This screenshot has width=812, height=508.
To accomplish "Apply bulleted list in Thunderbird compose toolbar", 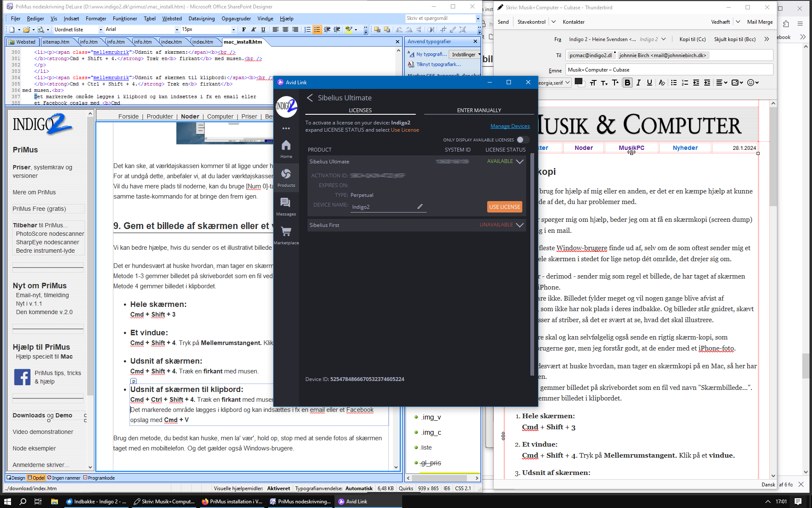I will pos(674,83).
